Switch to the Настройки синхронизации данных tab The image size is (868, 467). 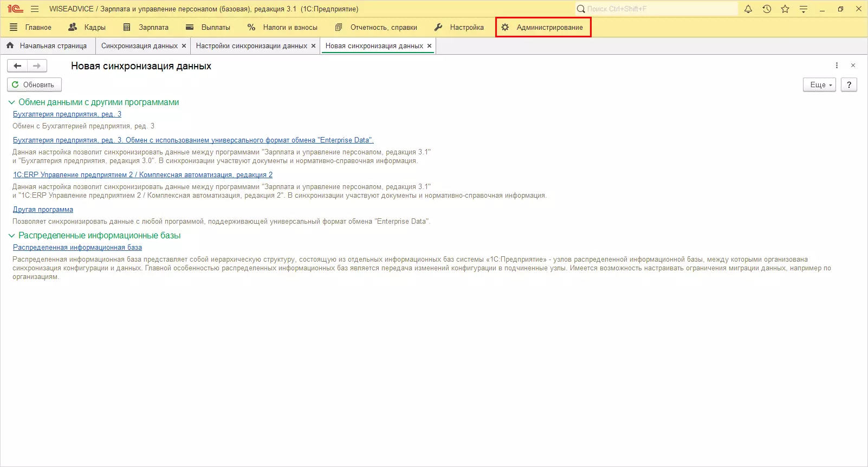pyautogui.click(x=251, y=46)
